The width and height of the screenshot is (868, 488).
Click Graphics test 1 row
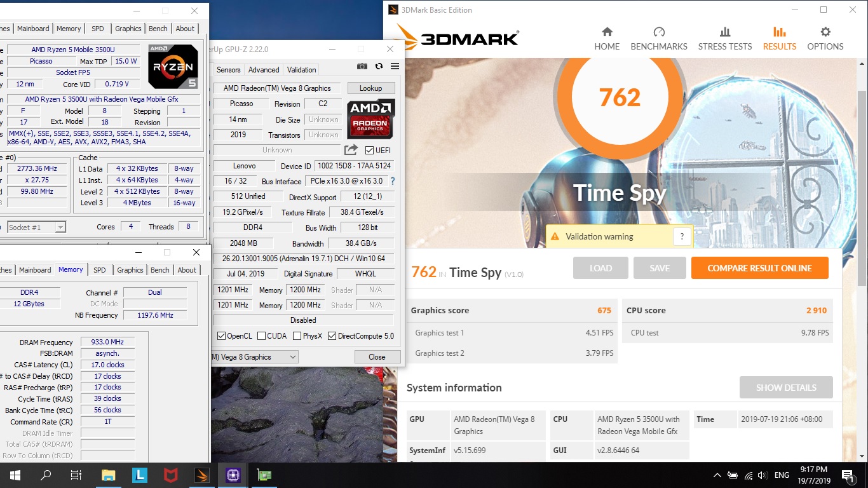pos(511,333)
